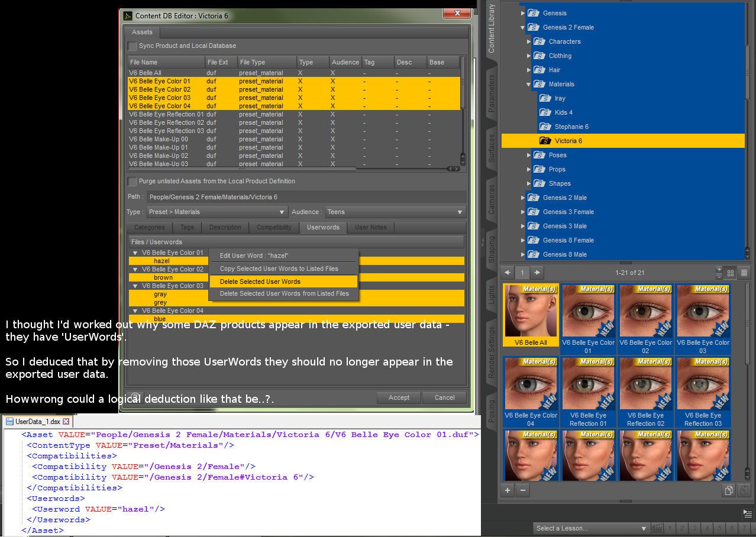Click the minus button below content thumbnails
The height and width of the screenshot is (537, 756).
(x=522, y=490)
